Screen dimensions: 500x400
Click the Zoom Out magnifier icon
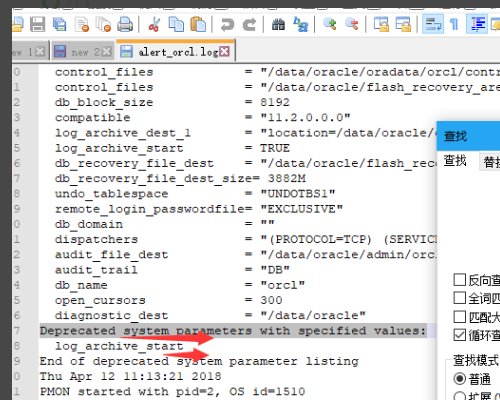tap(352, 24)
